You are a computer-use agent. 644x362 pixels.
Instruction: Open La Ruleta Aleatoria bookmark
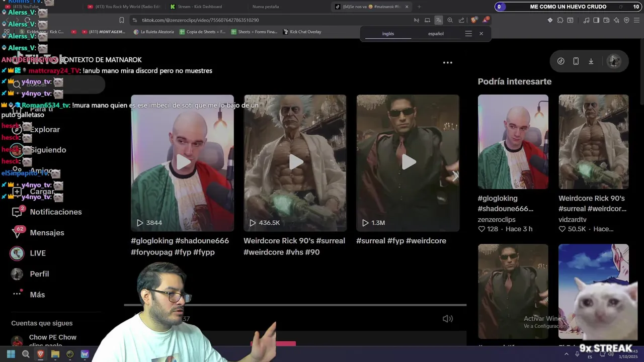pyautogui.click(x=154, y=32)
